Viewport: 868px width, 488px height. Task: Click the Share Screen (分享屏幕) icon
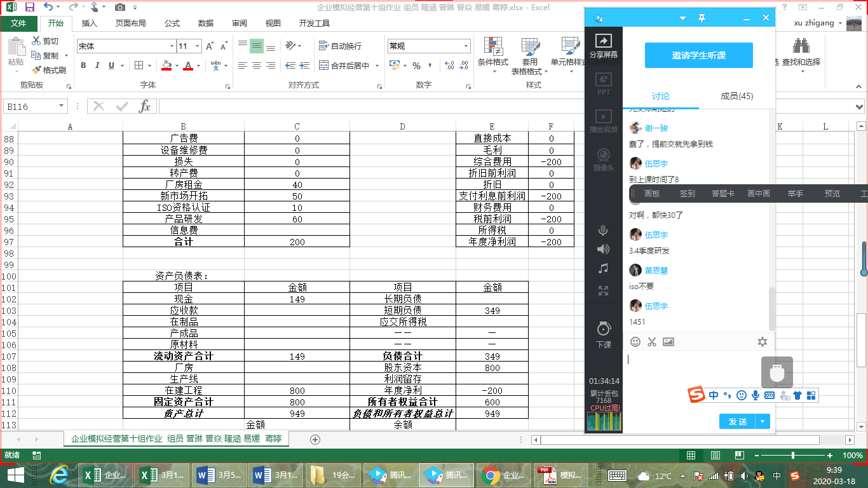603,45
